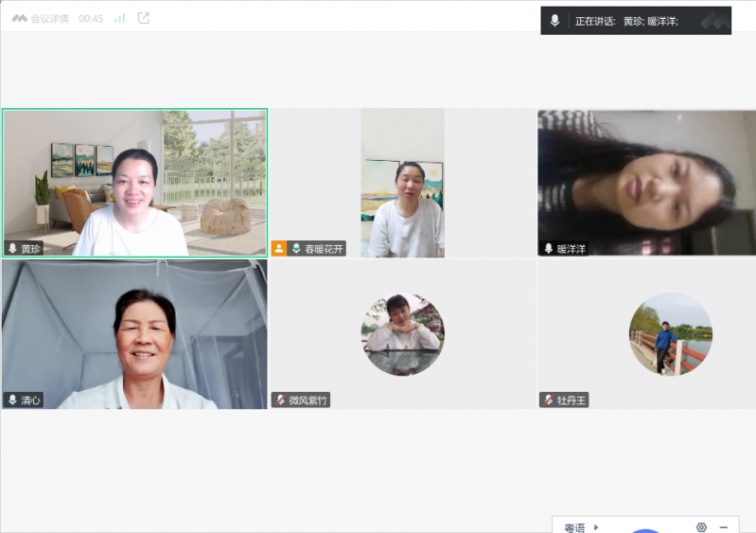Click 牡丹王's round profile avatar
The height and width of the screenshot is (533, 756).
670,333
